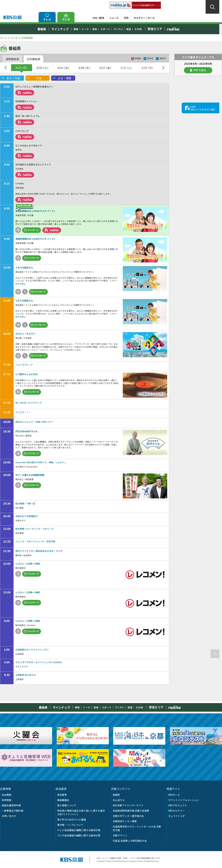The image size is (222, 868).
Task: Open the 天気 header menu
Action: click(x=126, y=18)
